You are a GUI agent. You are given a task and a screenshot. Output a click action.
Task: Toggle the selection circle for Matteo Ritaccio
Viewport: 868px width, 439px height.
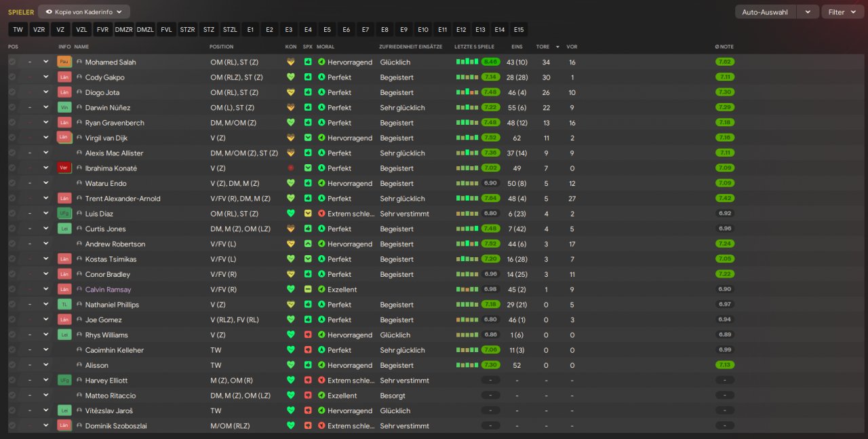coord(12,396)
